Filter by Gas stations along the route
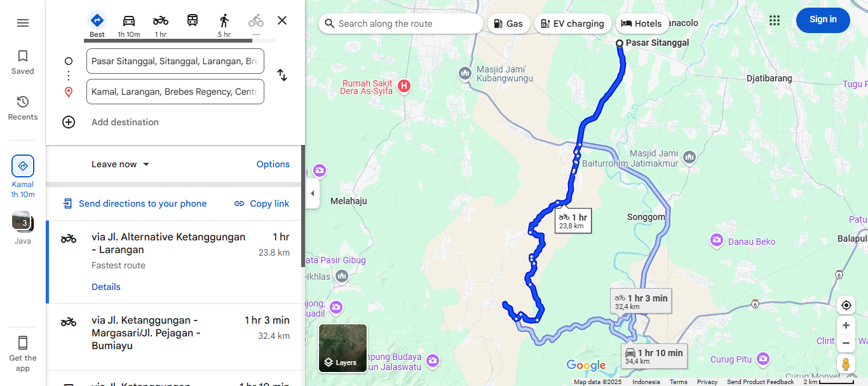The width and height of the screenshot is (868, 386). (x=508, y=24)
